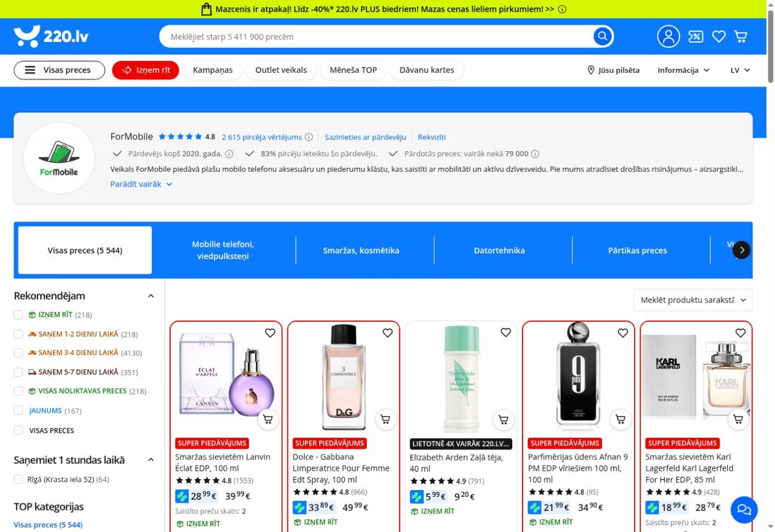
Task: Collapse the Rekomendējam filter section
Action: coord(150,296)
